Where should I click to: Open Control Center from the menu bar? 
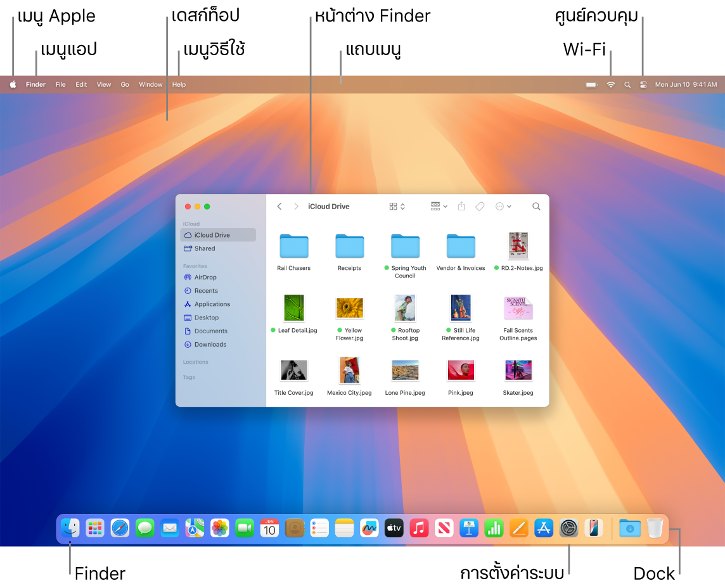pyautogui.click(x=643, y=85)
